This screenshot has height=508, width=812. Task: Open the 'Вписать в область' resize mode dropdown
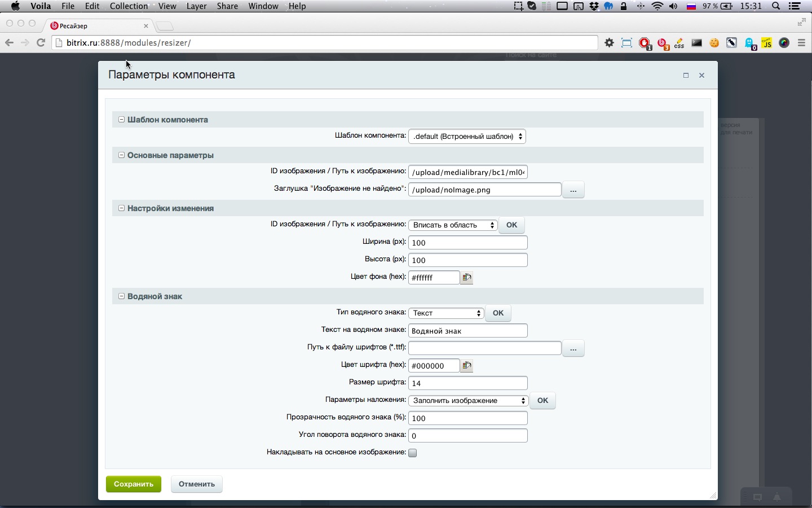453,225
